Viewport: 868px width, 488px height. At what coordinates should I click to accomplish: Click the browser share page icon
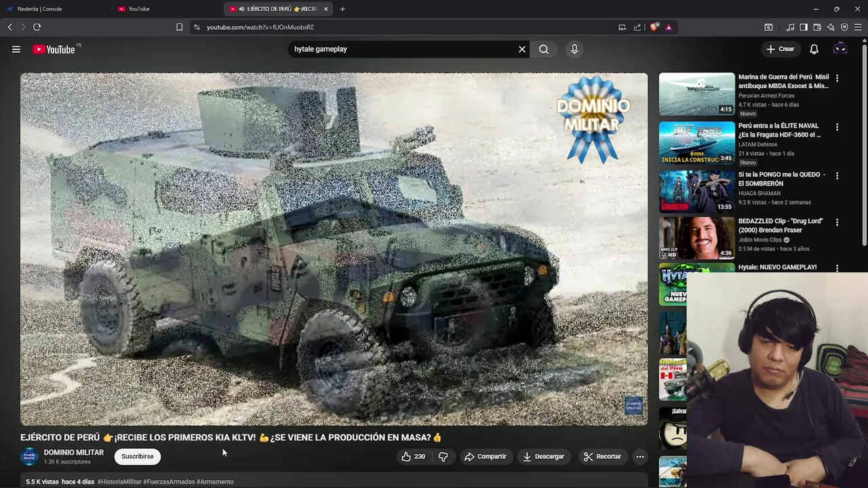click(x=637, y=27)
